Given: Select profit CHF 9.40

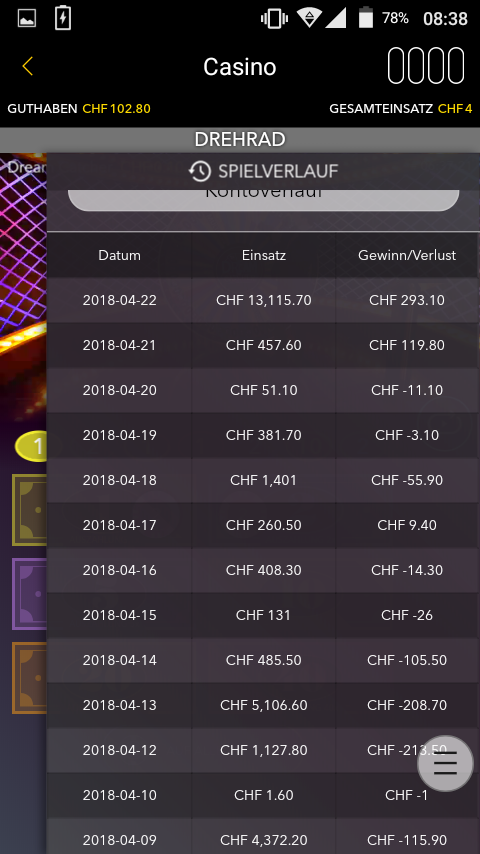Looking at the screenshot, I should 407,525.
